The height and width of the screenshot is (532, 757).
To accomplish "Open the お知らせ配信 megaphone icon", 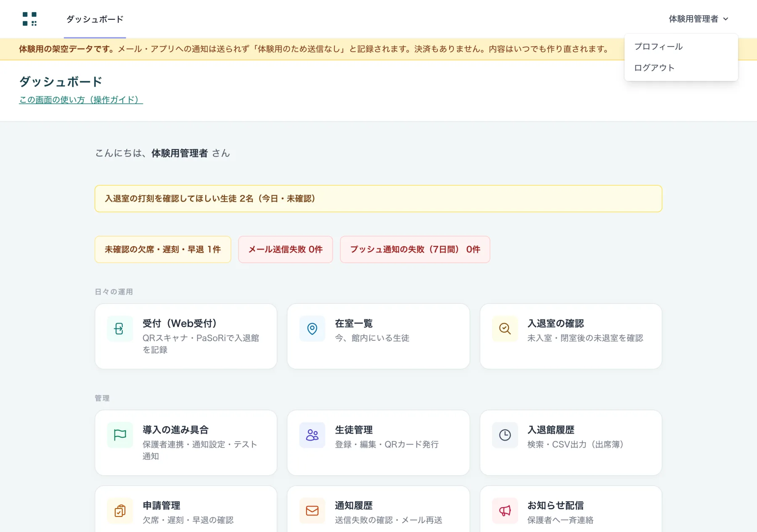I will click(x=505, y=511).
